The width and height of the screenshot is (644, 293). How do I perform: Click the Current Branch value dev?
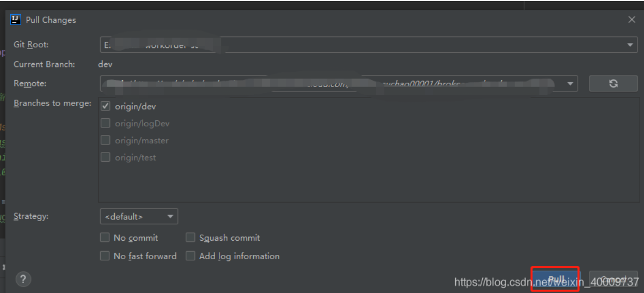click(x=105, y=64)
